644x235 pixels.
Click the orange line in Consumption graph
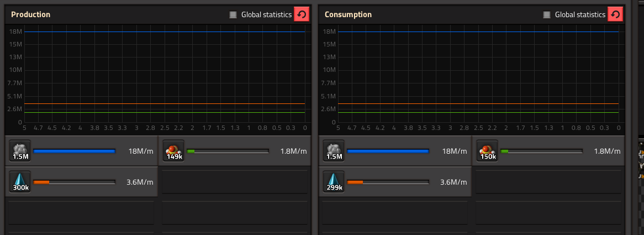coord(478,103)
